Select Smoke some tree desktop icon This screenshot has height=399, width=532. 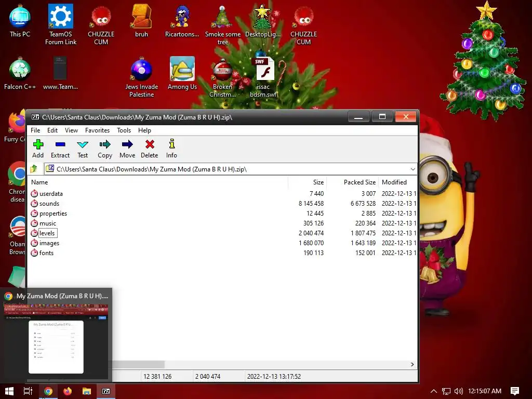pyautogui.click(x=222, y=24)
